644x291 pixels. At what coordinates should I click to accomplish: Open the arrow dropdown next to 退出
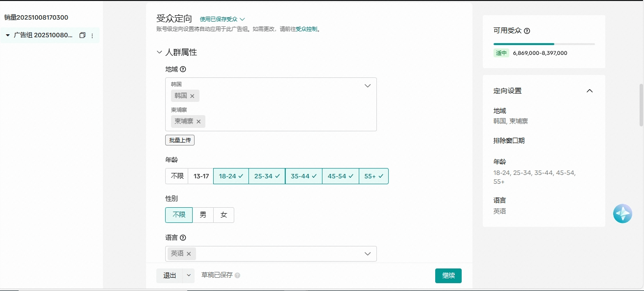point(189,275)
